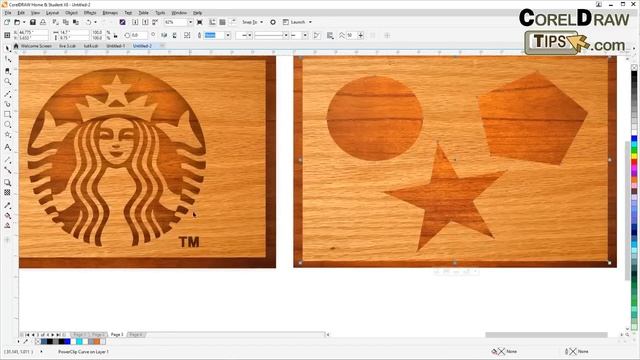Select the Crop tool
640x360 pixels.
click(x=8, y=71)
